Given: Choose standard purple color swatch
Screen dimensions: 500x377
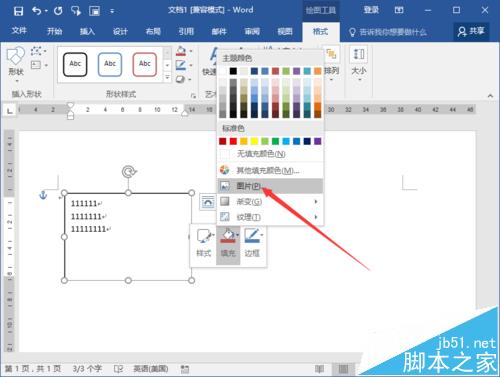Looking at the screenshot, I should 318,141.
